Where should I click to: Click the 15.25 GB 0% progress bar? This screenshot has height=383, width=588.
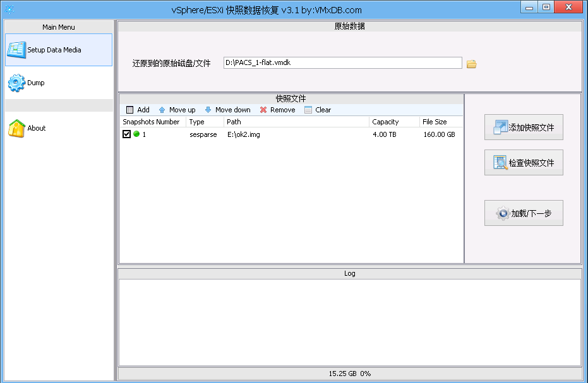(x=349, y=374)
